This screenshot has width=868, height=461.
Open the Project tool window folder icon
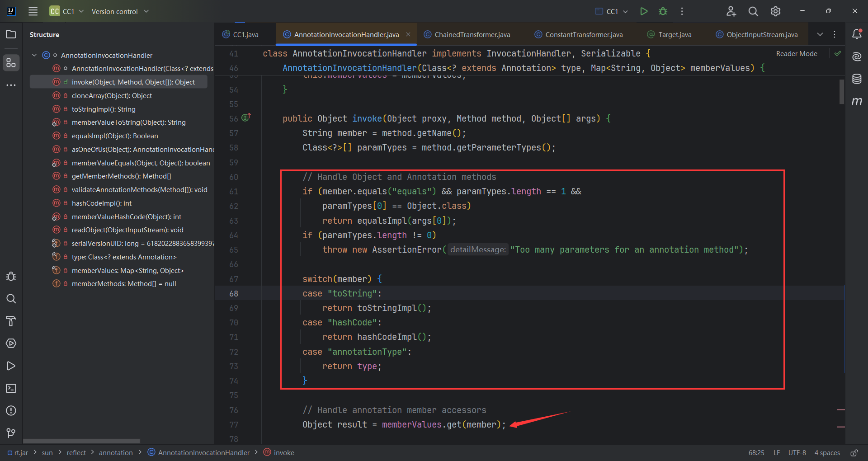(11, 34)
